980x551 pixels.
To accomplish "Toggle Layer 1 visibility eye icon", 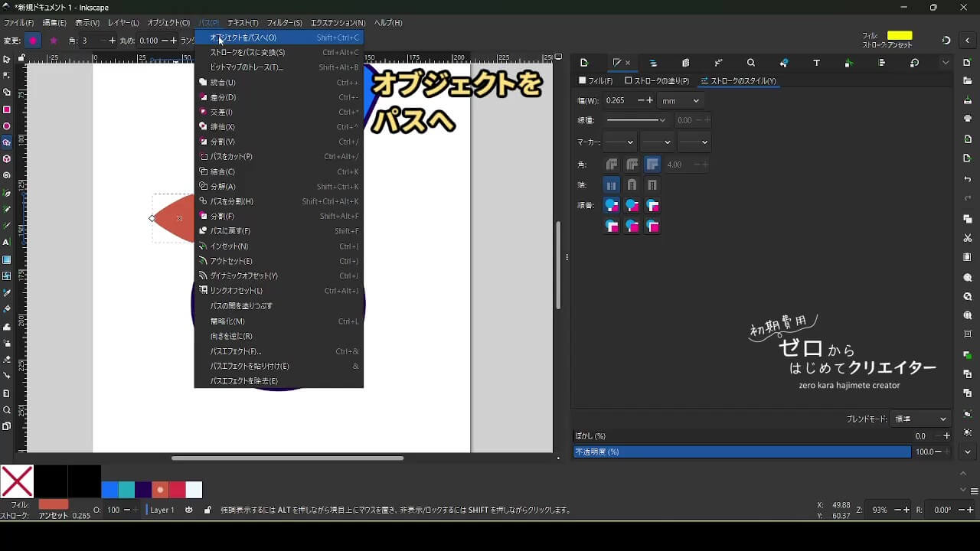I will click(188, 510).
